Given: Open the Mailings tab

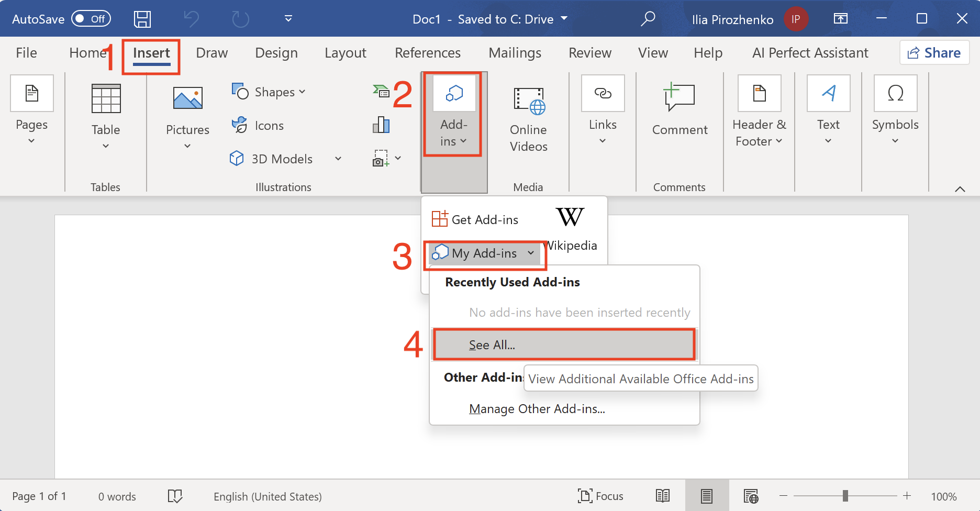Looking at the screenshot, I should coord(515,53).
